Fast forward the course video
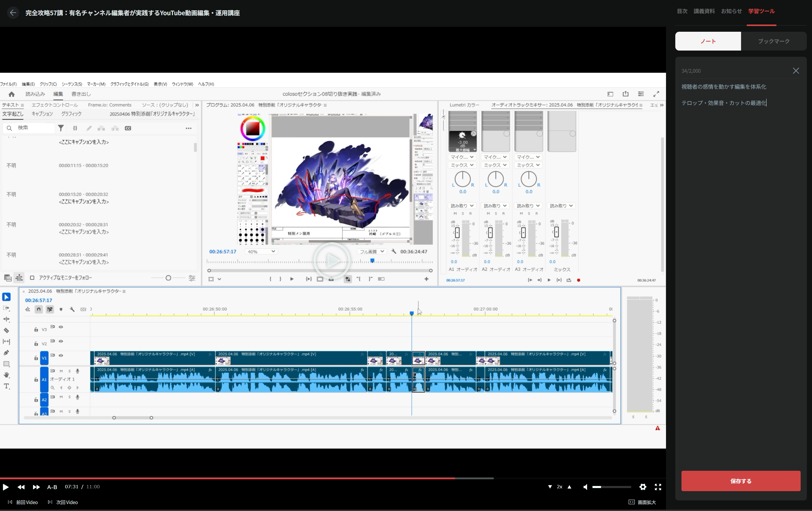The width and height of the screenshot is (812, 511). [x=36, y=487]
